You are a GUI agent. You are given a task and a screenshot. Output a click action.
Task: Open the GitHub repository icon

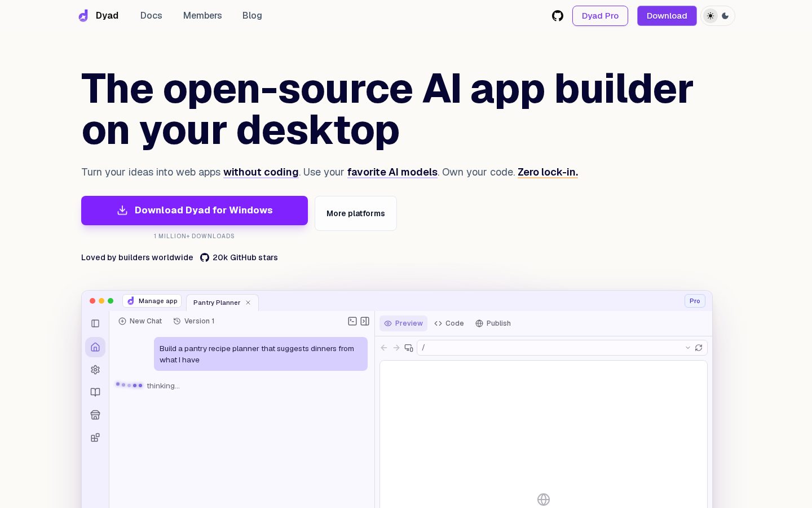tap(558, 16)
